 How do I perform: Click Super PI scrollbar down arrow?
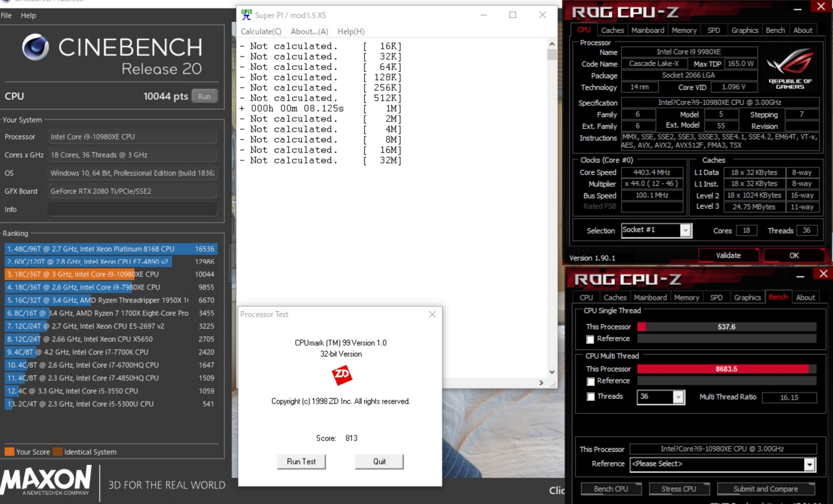[x=552, y=372]
